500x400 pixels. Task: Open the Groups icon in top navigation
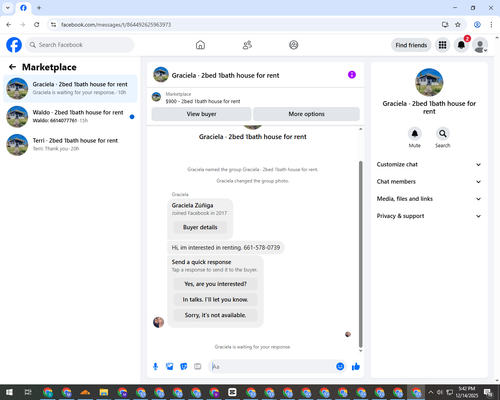294,45
